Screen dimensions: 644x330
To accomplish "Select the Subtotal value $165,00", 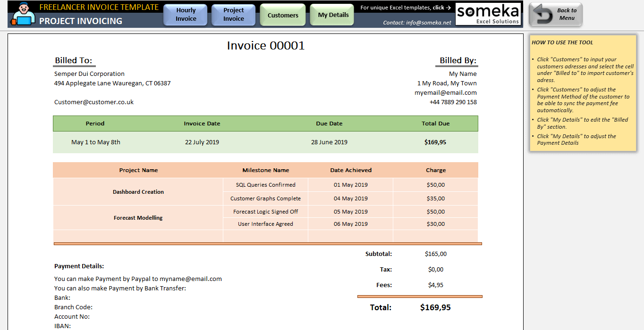I will pyautogui.click(x=436, y=254).
